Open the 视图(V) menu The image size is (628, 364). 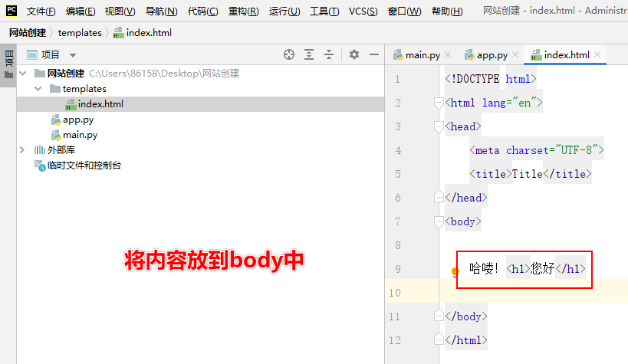click(120, 11)
